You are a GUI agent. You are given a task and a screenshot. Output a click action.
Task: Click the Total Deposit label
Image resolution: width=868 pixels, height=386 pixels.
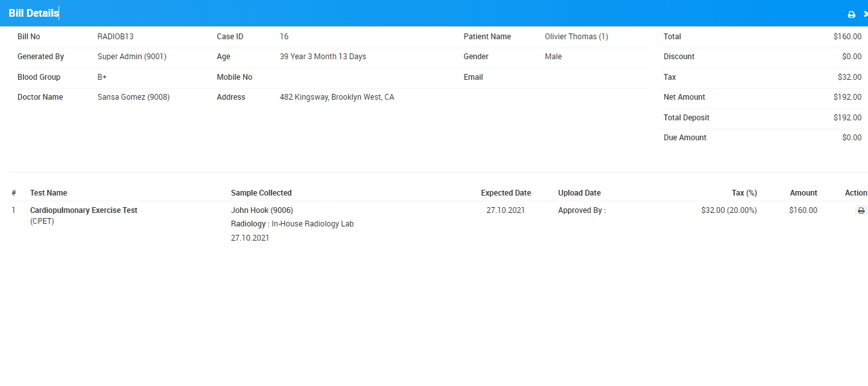(x=686, y=118)
